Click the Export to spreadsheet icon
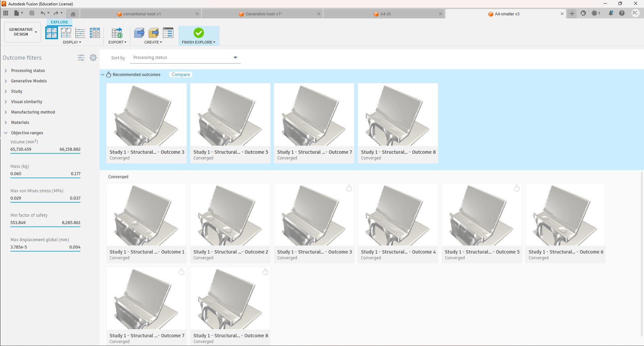644x346 pixels. pos(117,33)
